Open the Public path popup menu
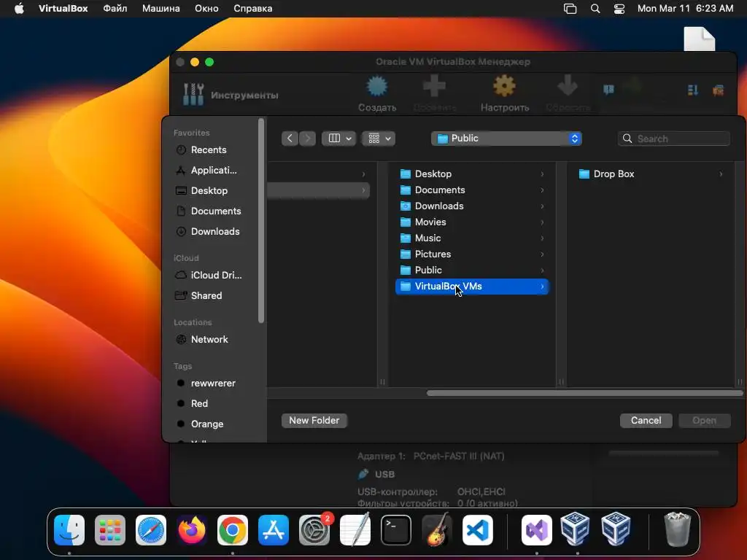Viewport: 747px width, 560px height. click(x=506, y=139)
